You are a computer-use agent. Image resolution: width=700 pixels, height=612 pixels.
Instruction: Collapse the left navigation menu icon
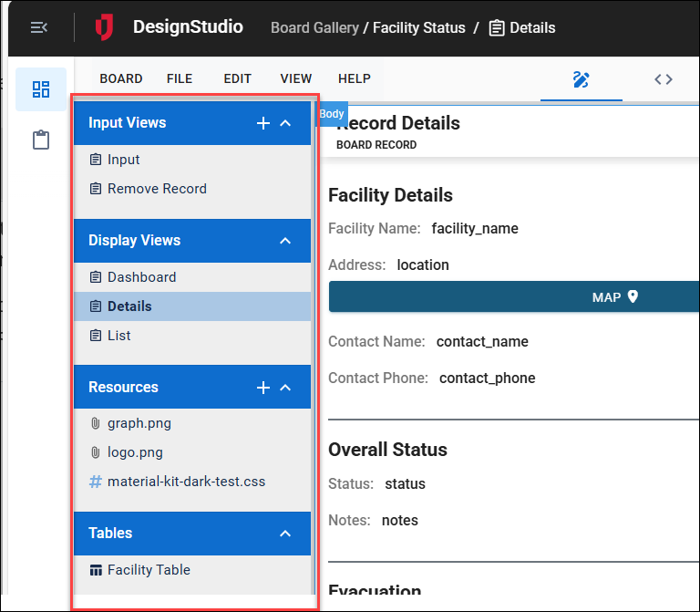(x=39, y=27)
